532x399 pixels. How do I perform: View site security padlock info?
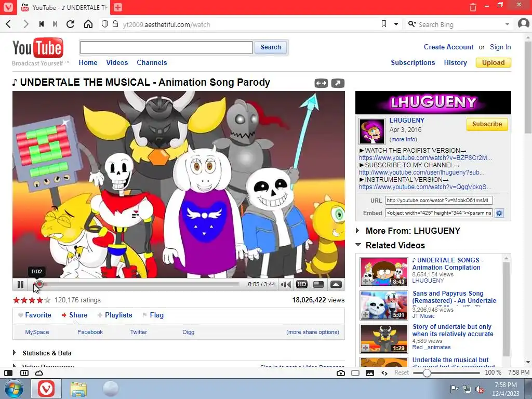115,24
